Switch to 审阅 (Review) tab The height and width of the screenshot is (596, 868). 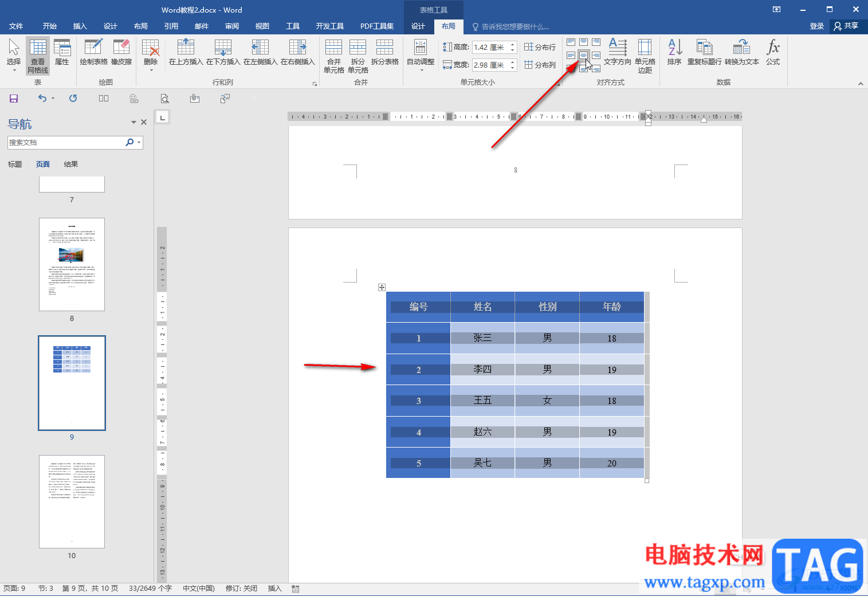click(x=232, y=26)
